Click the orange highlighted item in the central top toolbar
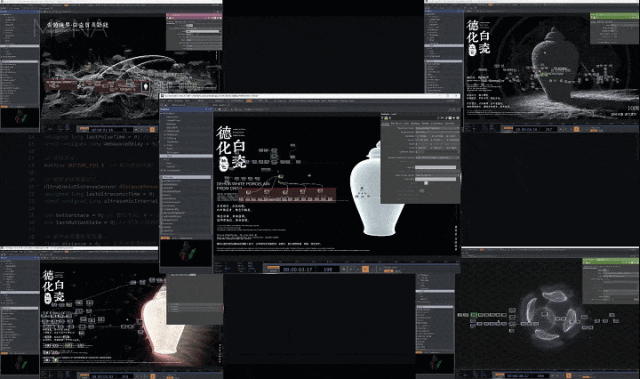Viewport: 640px width, 379px height. click(249, 101)
